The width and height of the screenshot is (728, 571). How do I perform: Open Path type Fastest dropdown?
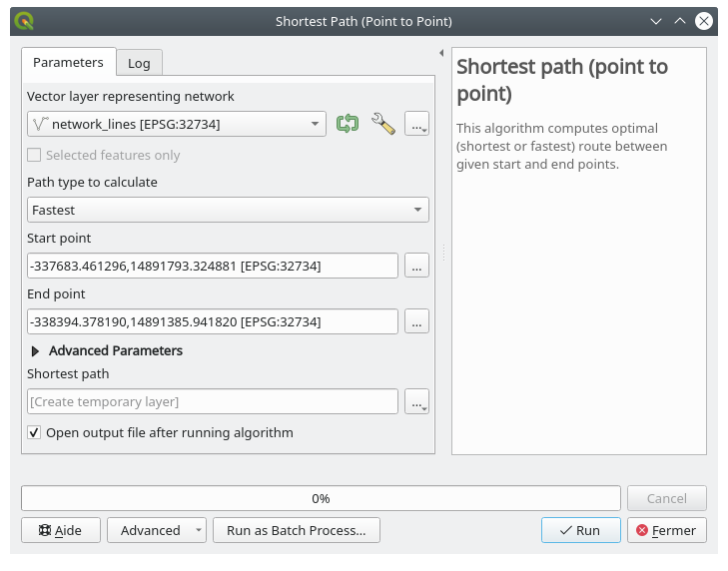[228, 210]
